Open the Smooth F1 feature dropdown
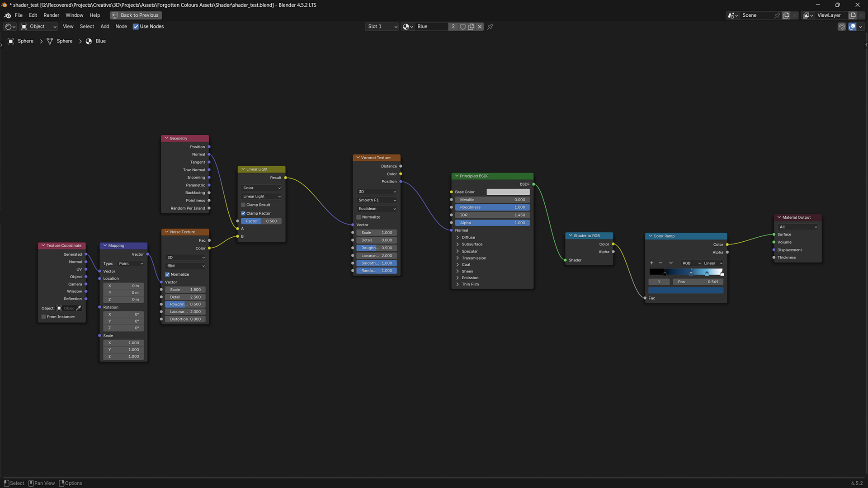The width and height of the screenshot is (868, 488). tap(377, 200)
